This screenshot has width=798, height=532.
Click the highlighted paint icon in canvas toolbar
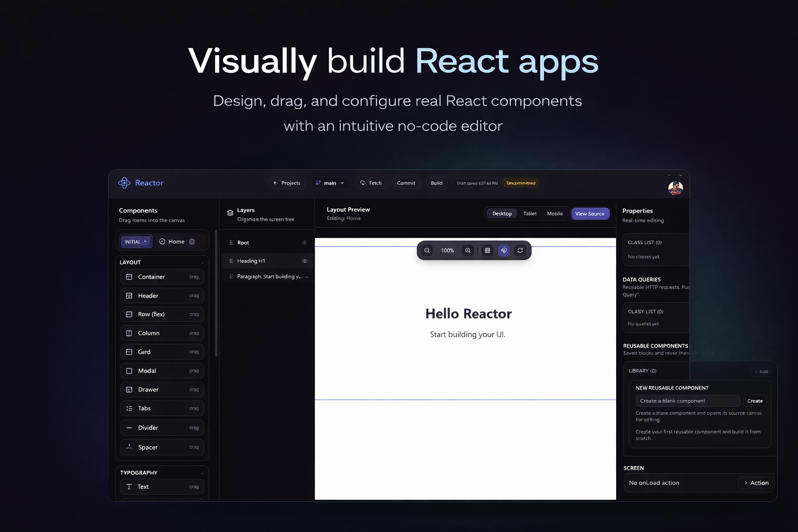pos(503,250)
